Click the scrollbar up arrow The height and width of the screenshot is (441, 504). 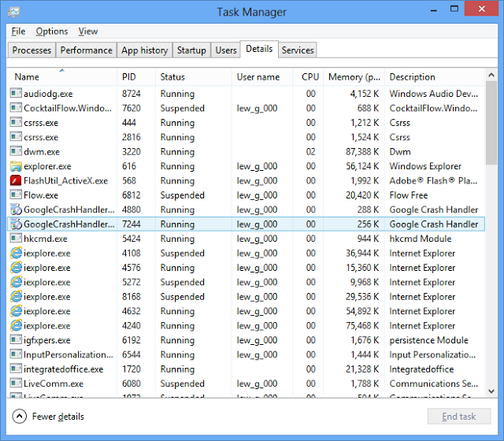pyautogui.click(x=491, y=75)
